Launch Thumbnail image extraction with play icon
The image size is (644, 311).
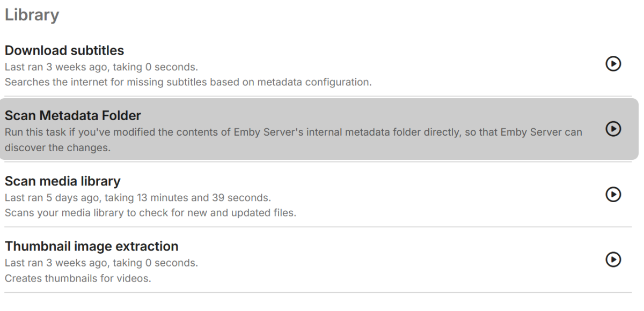613,259
